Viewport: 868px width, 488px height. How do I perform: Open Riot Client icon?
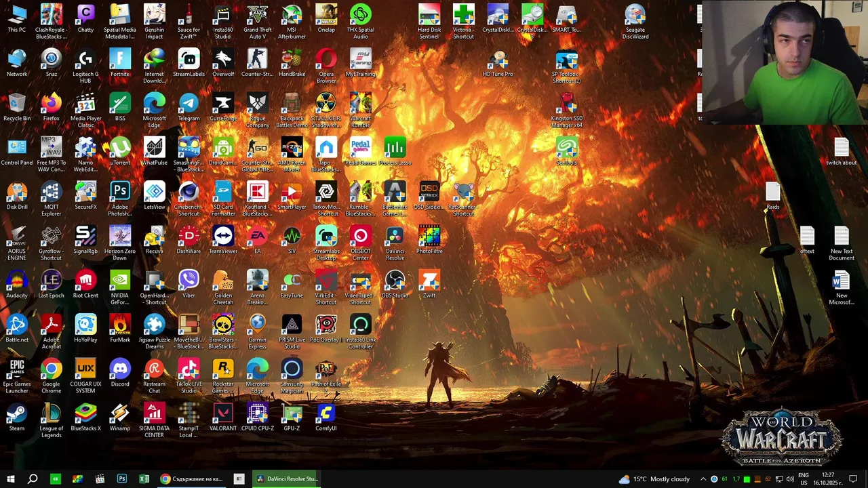tap(85, 285)
